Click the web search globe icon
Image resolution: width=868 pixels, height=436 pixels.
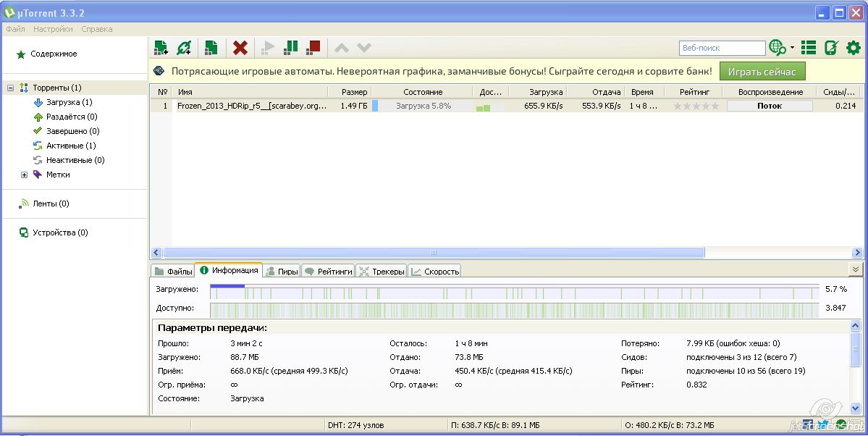[x=778, y=48]
